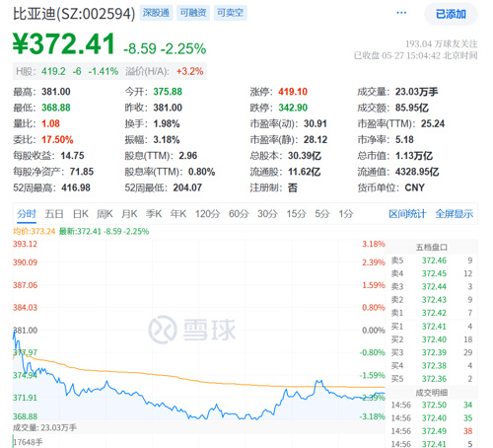Select the 60分 interval tab
Screen dimensions: 493x448
coord(239,214)
